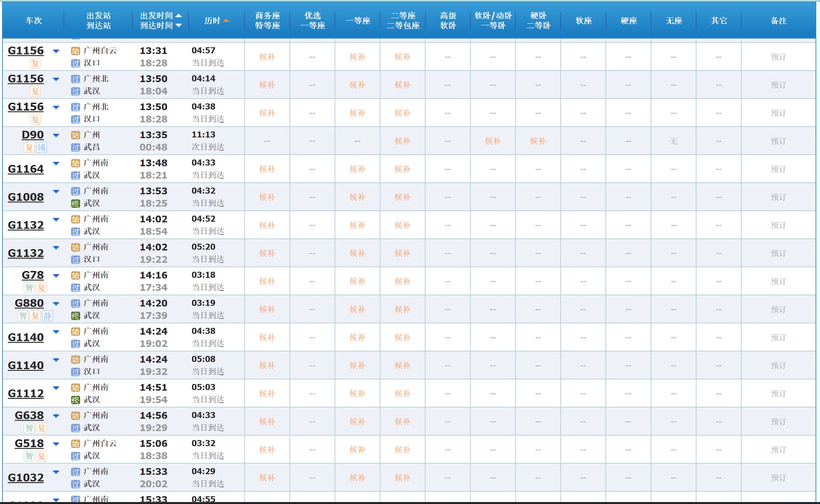Click the 智 tag under G880
Viewport: 820px width, 504px height.
(x=23, y=316)
